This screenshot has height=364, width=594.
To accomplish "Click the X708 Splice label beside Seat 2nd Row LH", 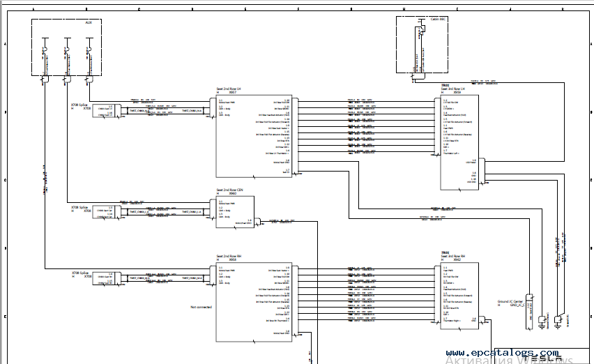I will point(79,105).
